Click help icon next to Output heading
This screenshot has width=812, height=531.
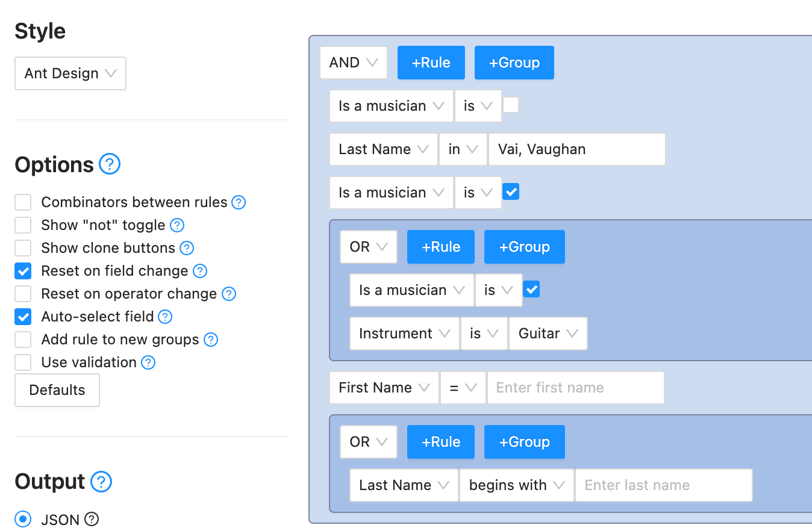101,481
